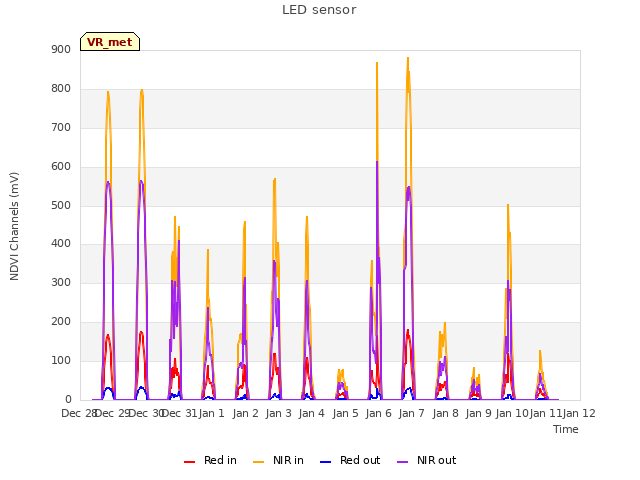Toggle the Red out legend entry

coord(350,460)
